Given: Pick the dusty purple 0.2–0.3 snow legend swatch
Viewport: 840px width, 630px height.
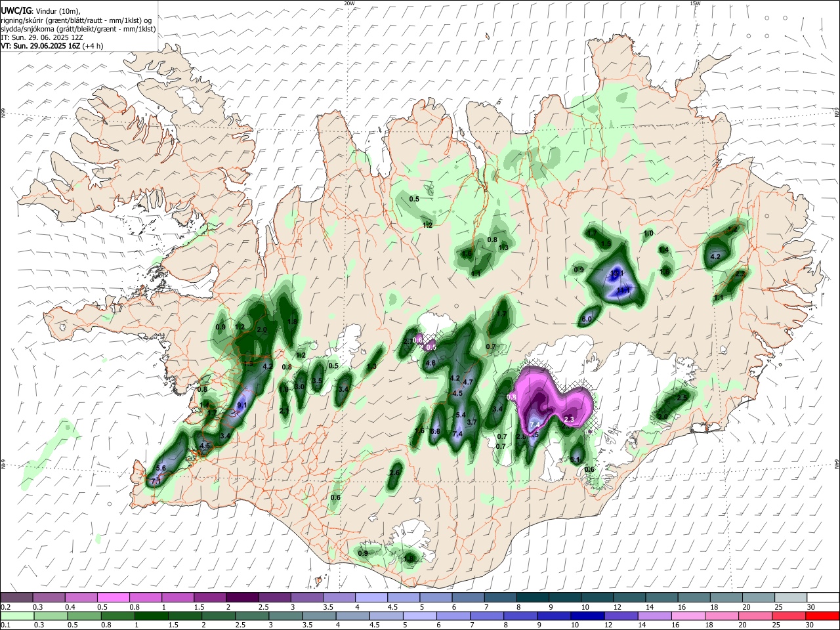Looking at the screenshot, I should tap(16, 598).
